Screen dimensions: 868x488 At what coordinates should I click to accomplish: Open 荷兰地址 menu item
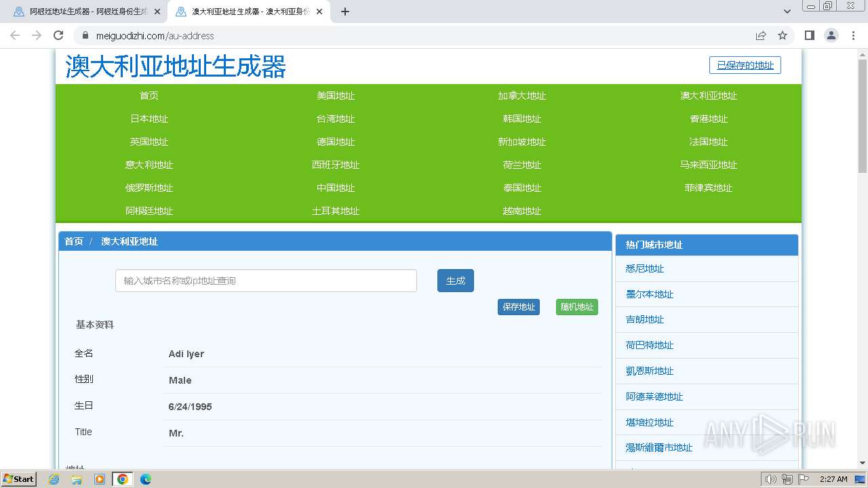pyautogui.click(x=522, y=165)
